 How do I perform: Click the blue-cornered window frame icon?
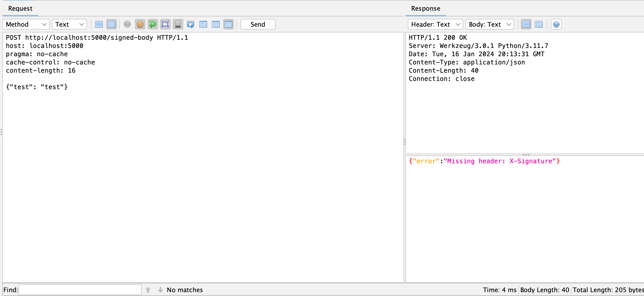165,24
